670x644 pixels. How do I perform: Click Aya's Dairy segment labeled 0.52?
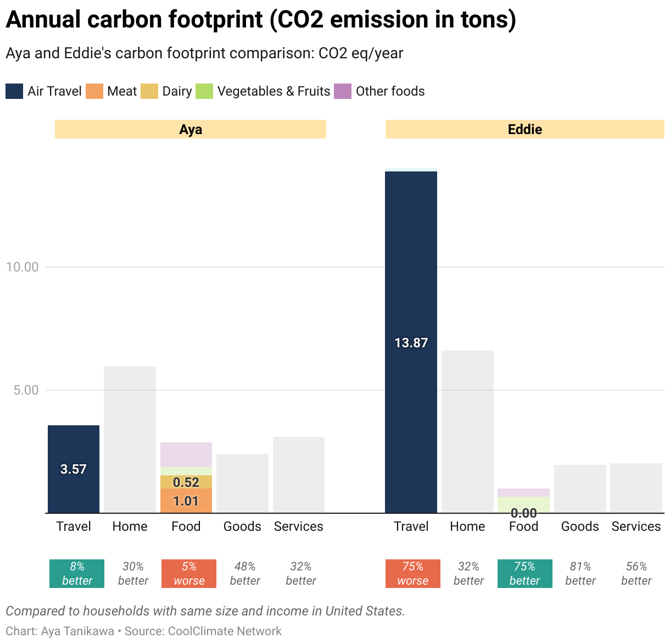186,482
